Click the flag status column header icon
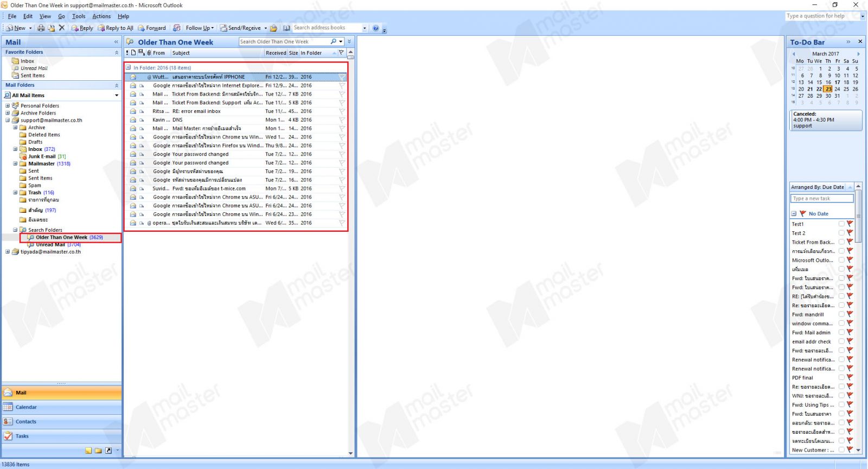 [x=341, y=53]
